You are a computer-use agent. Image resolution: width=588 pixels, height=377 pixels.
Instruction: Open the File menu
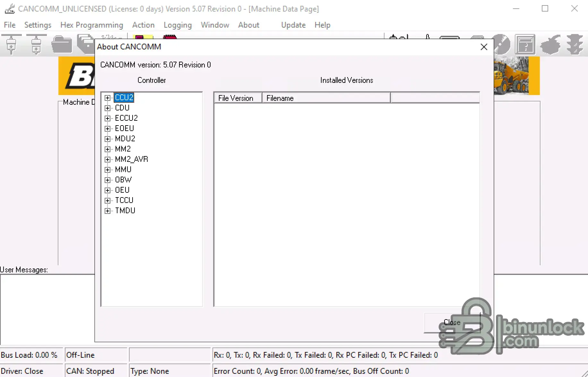(x=10, y=25)
